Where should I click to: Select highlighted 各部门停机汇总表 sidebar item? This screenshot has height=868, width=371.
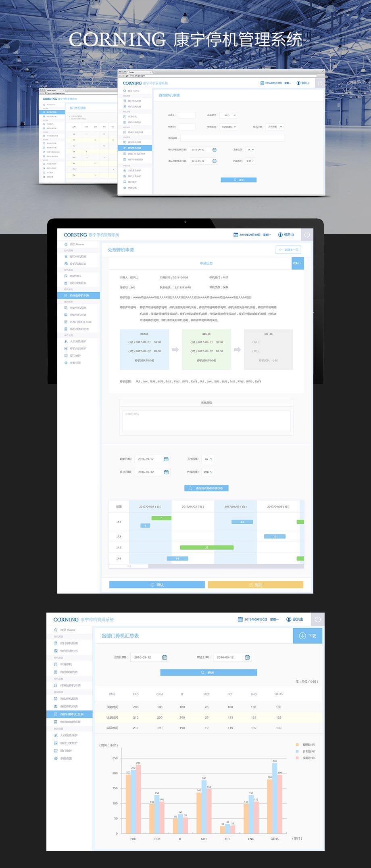(69, 714)
